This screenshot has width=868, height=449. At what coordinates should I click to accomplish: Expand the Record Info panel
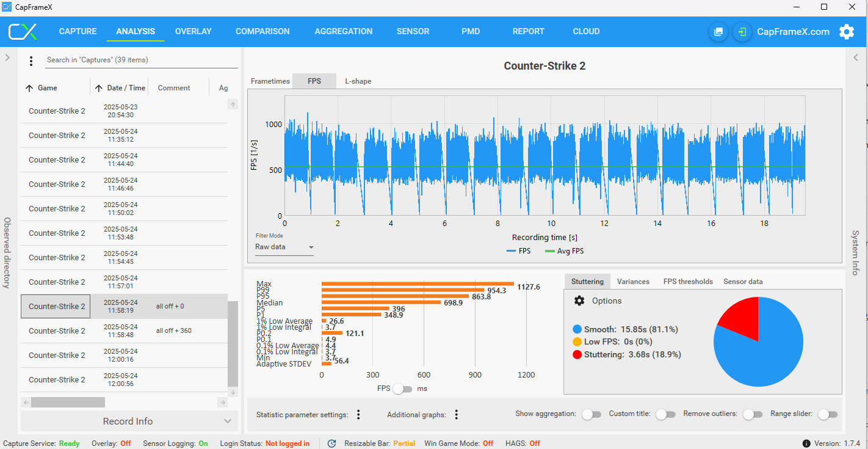coord(128,422)
